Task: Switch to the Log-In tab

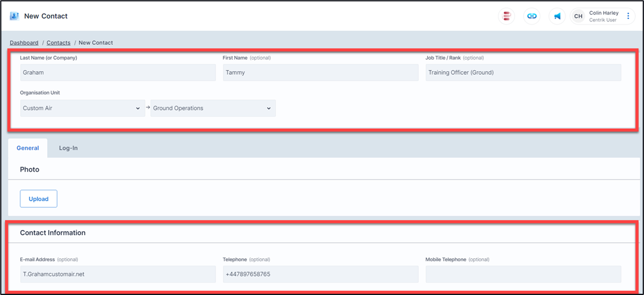Action: click(68, 148)
